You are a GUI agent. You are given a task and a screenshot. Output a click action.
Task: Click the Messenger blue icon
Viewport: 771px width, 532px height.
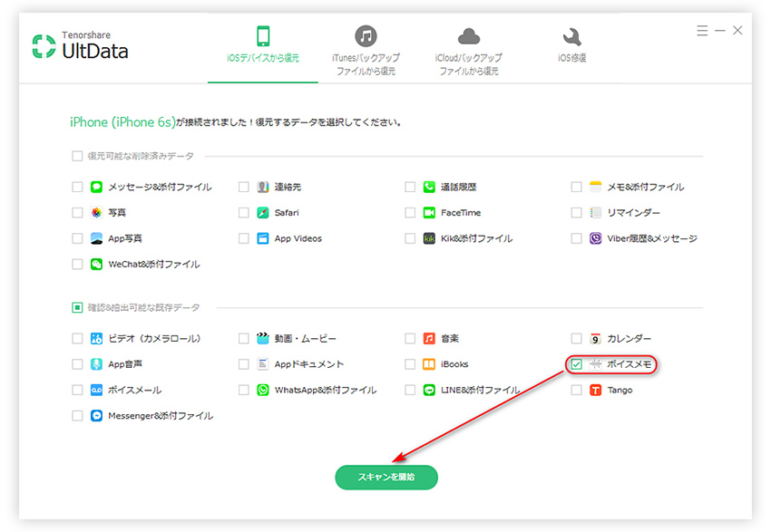pyautogui.click(x=96, y=416)
